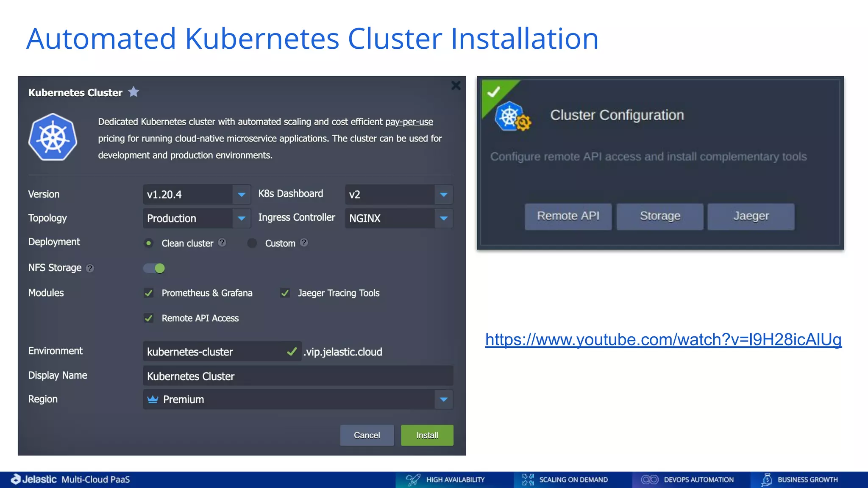868x488 pixels.
Task: Click the Storage button
Action: click(x=660, y=216)
